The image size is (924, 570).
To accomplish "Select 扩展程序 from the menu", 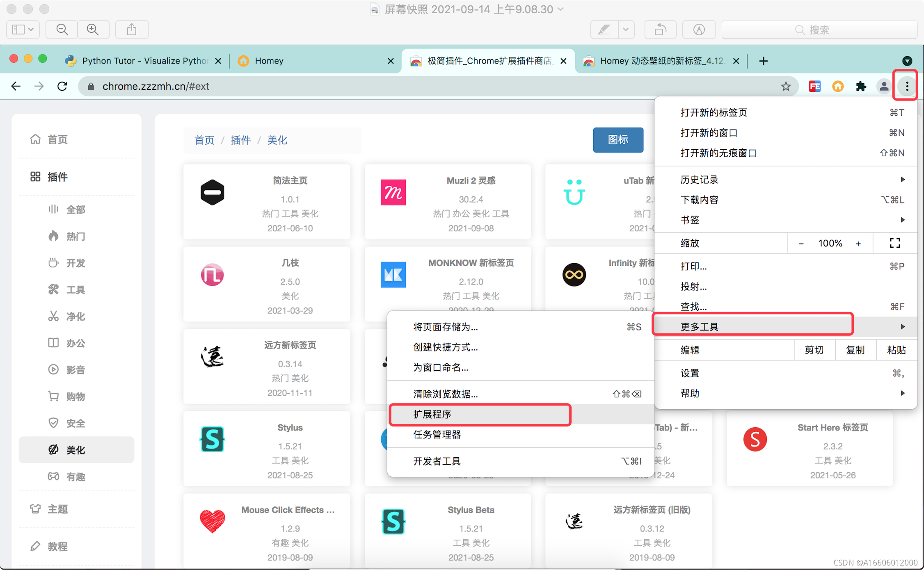I will [x=432, y=415].
